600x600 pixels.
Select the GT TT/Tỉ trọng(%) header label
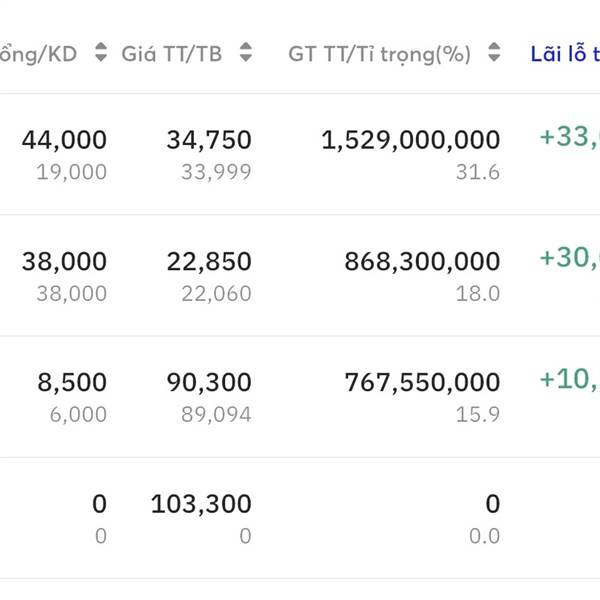coord(379,54)
